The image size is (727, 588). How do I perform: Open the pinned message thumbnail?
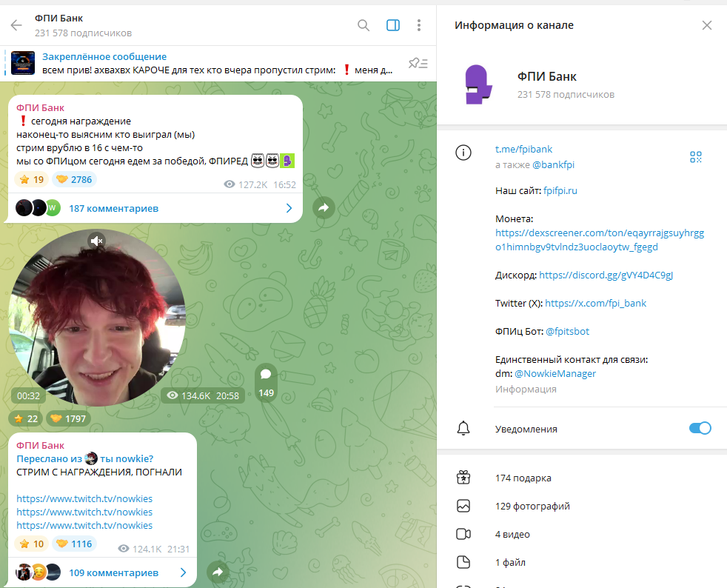23,63
